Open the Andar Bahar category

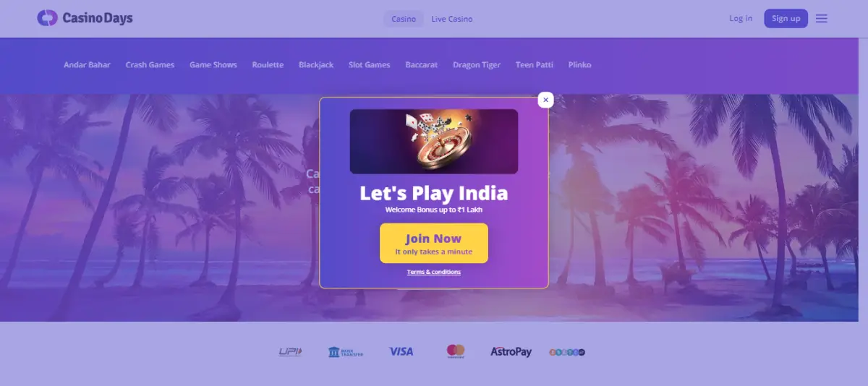(87, 65)
